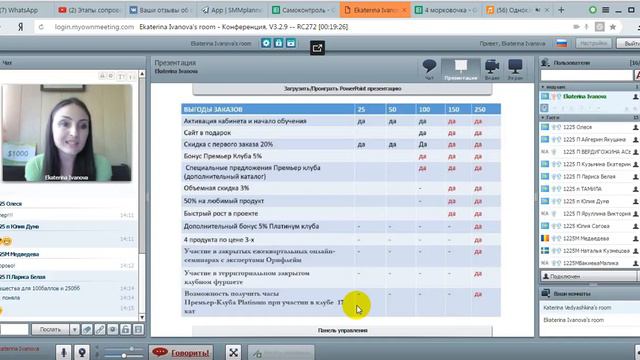The image size is (640, 360).
Task: Switch to the Presentation mode icon
Action: tap(461, 69)
